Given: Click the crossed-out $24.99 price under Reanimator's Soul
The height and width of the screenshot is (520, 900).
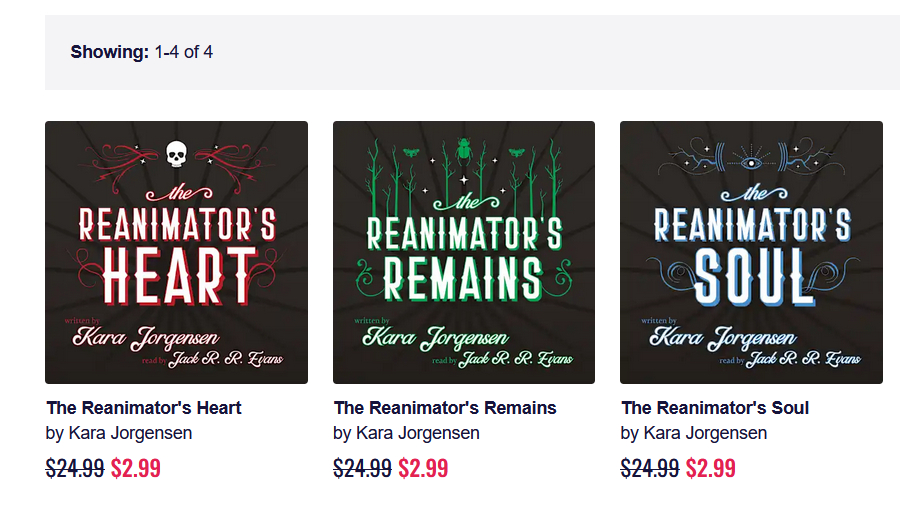Looking at the screenshot, I should click(650, 468).
